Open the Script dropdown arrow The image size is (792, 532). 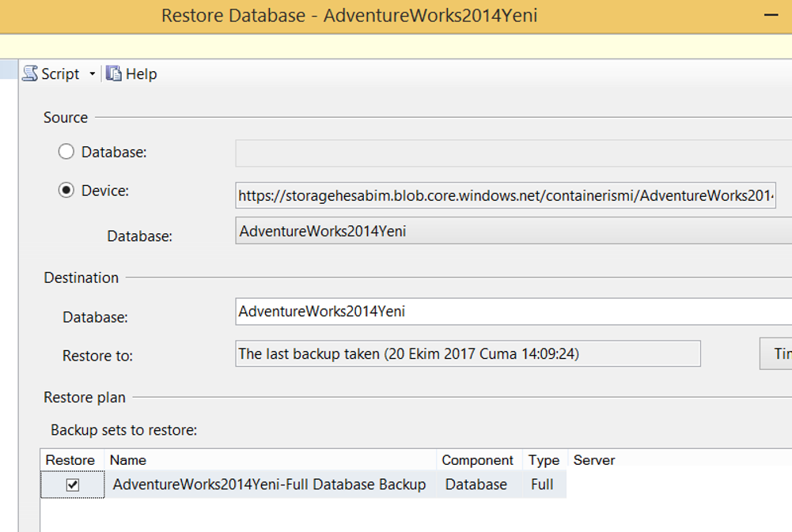93,74
